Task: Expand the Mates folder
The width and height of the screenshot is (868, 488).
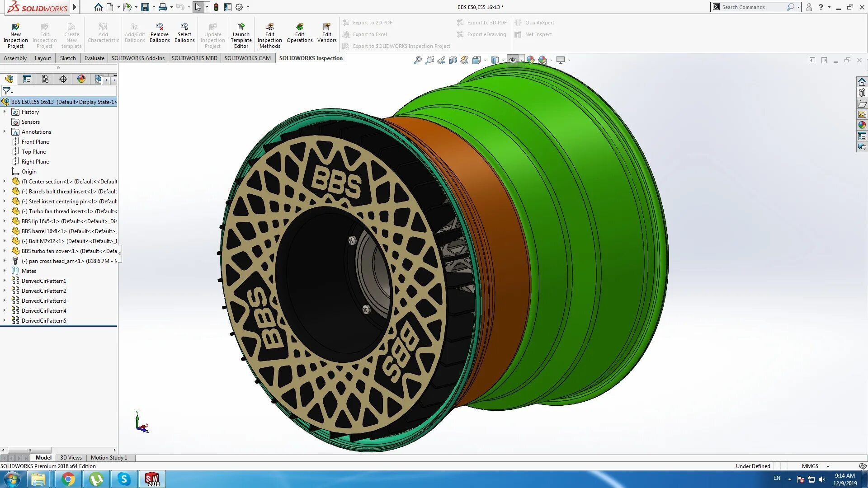Action: coord(5,271)
